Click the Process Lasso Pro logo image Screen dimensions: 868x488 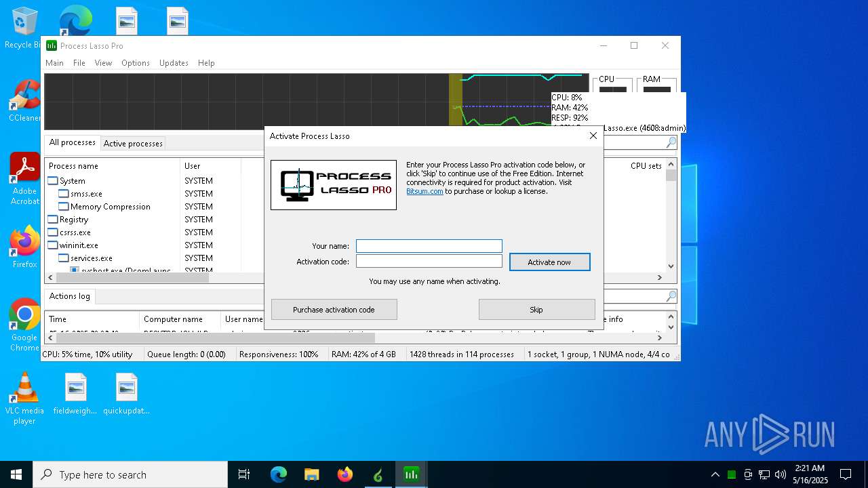(x=334, y=185)
